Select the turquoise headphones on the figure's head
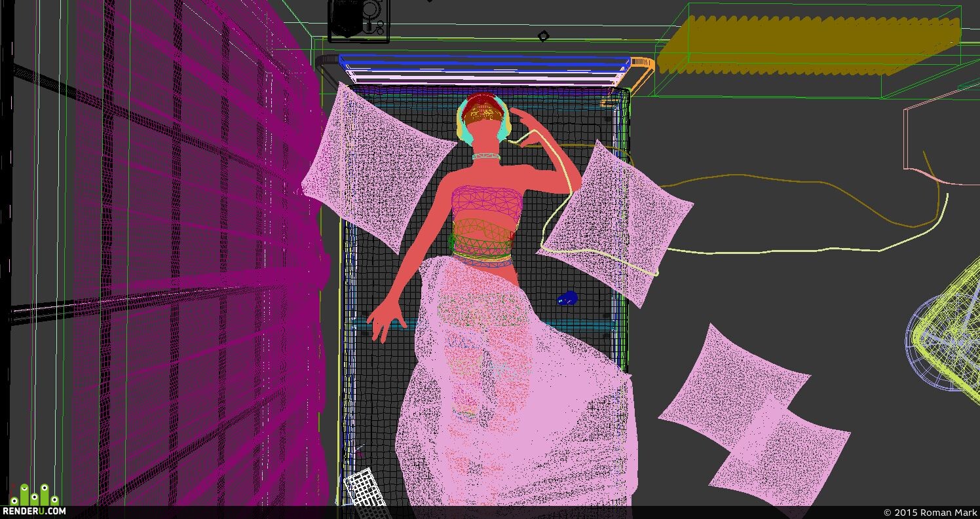The image size is (980, 519). click(x=483, y=123)
